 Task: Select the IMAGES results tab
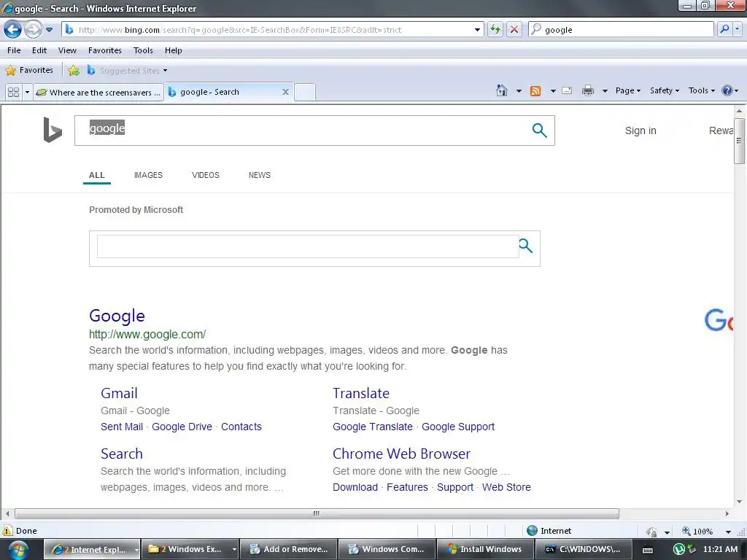pyautogui.click(x=148, y=175)
